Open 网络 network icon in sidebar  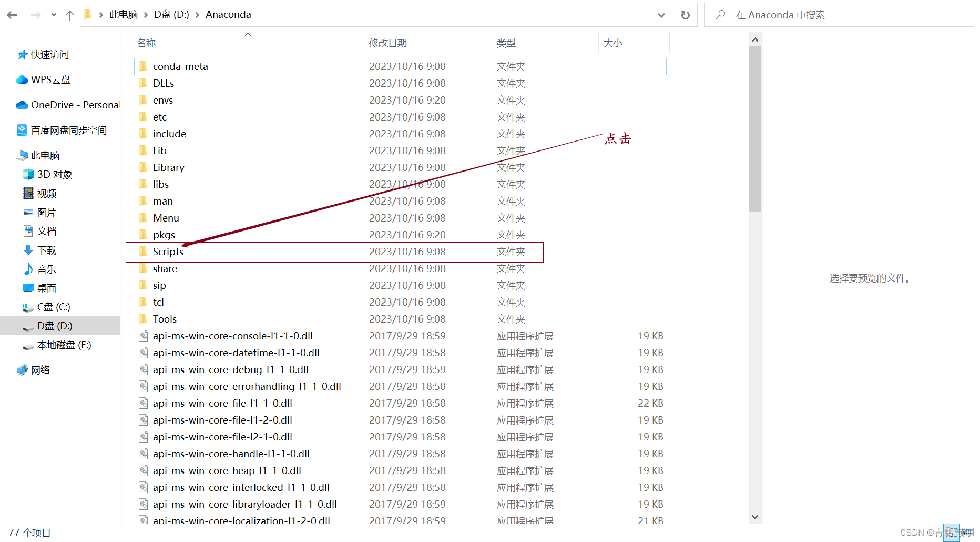(22, 370)
